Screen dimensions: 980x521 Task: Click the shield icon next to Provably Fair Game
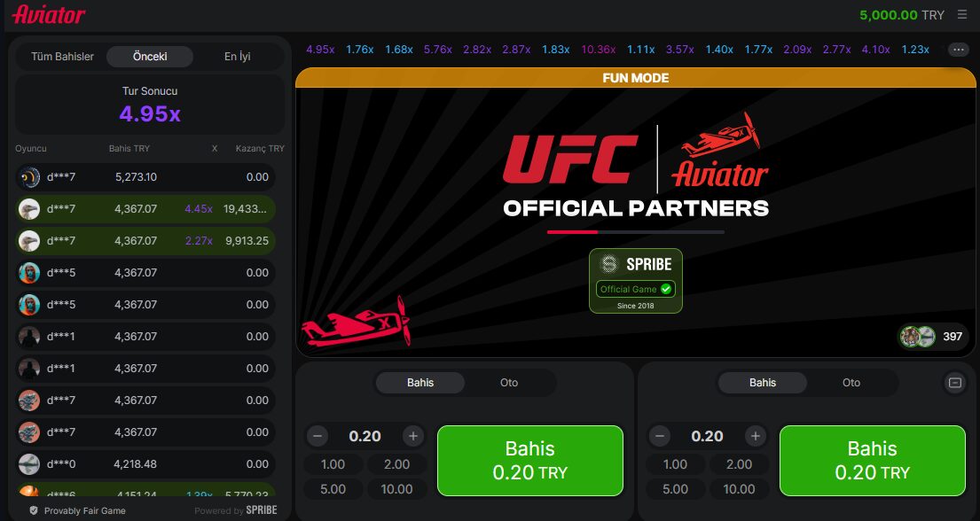(x=34, y=510)
